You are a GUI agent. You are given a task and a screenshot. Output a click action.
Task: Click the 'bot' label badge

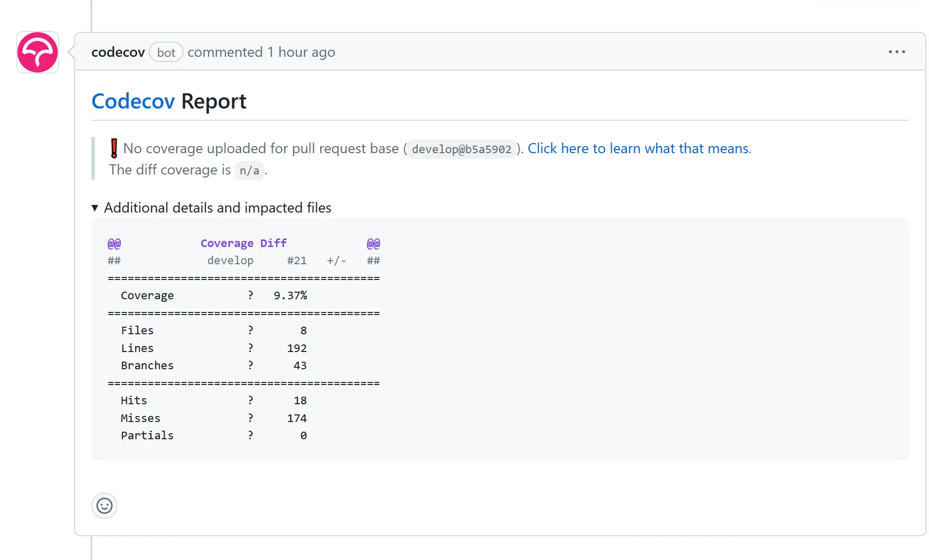pyautogui.click(x=166, y=52)
